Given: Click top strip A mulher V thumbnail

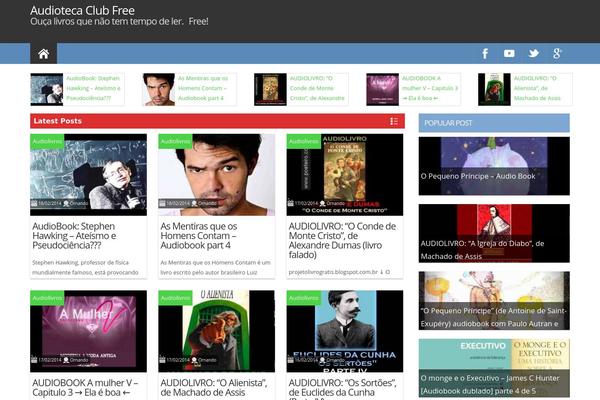Looking at the screenshot, I should point(382,89).
